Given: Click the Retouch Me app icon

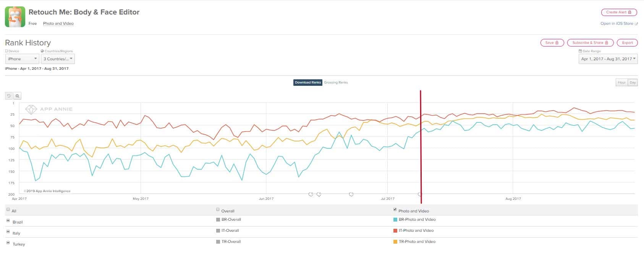Looking at the screenshot, I should tap(15, 17).
